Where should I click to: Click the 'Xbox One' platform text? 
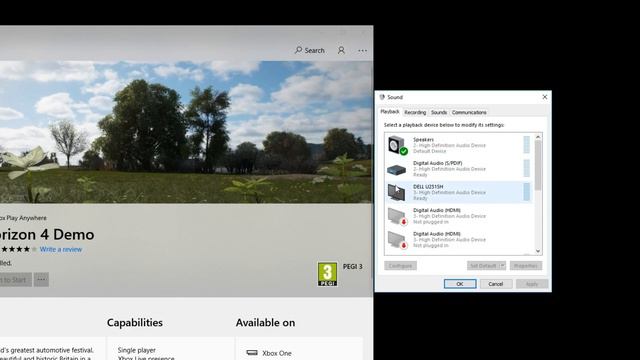[x=277, y=353]
